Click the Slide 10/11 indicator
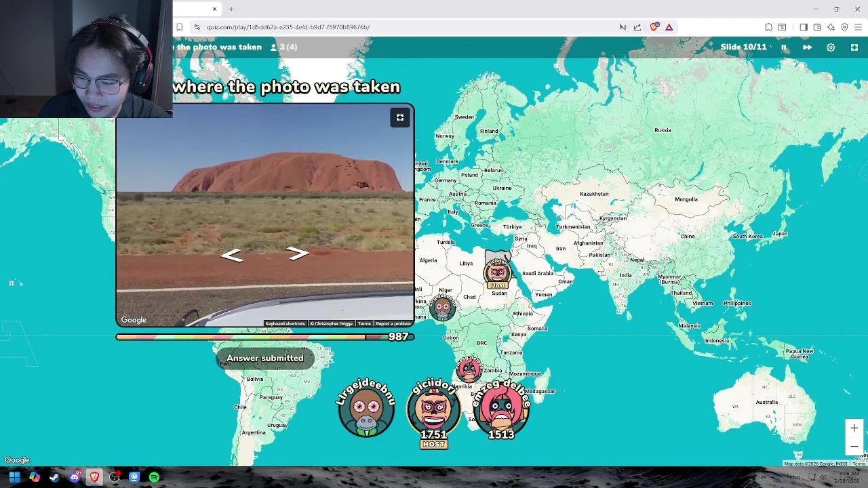This screenshot has width=868, height=488. [x=743, y=47]
